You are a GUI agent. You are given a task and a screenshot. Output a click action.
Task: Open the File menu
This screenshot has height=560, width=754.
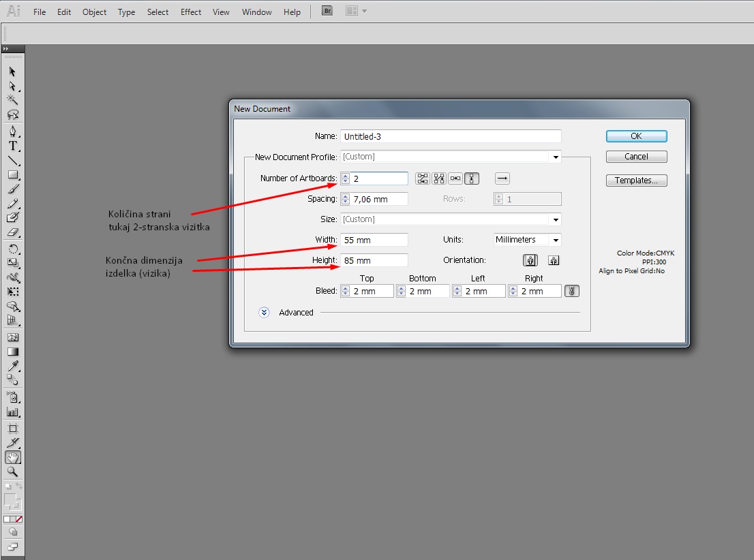pos(40,12)
